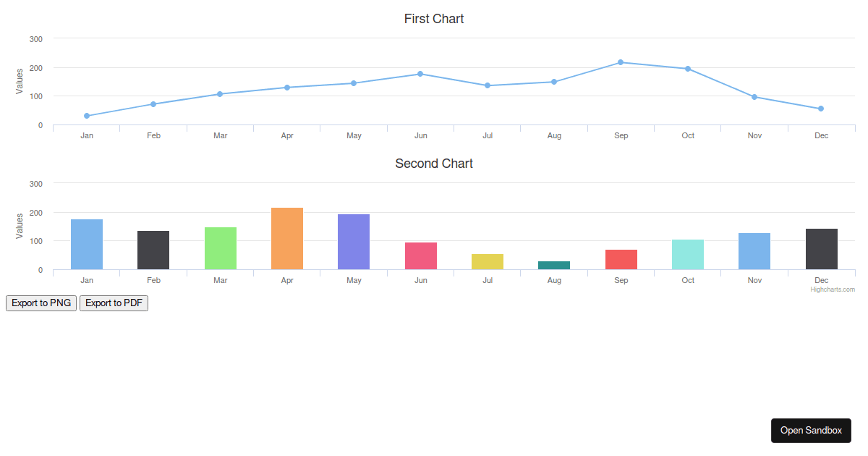Click the June data point on line chart
This screenshot has height=456, width=868.
pyautogui.click(x=420, y=74)
